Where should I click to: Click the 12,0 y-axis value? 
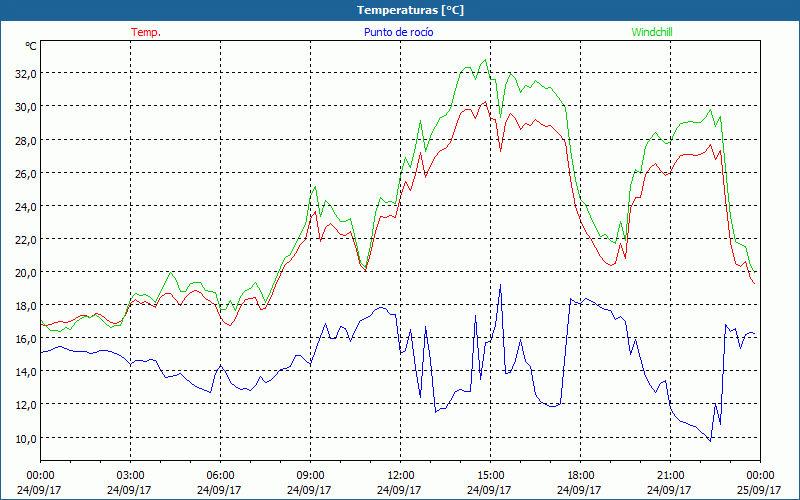tap(26, 405)
